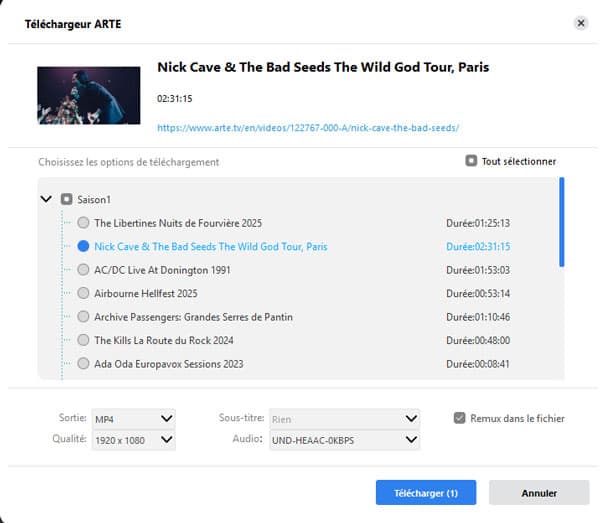Click the Télécharger (1) button

point(425,493)
